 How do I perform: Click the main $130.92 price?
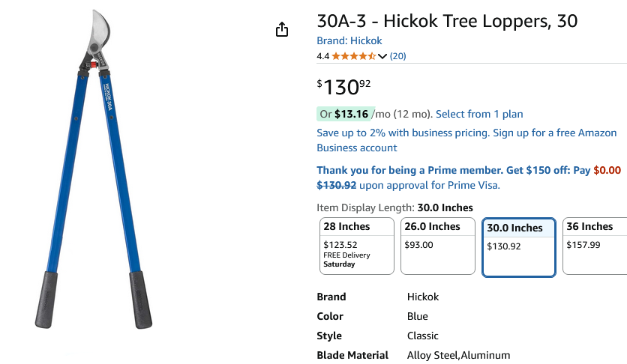pos(345,87)
